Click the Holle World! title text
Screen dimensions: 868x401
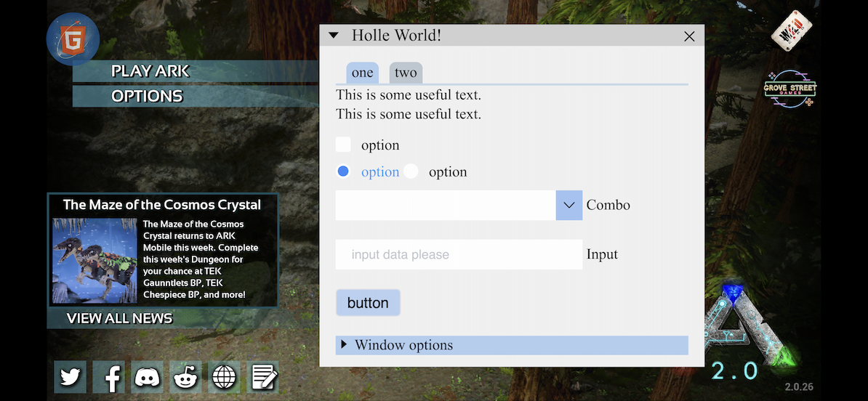[x=396, y=36]
